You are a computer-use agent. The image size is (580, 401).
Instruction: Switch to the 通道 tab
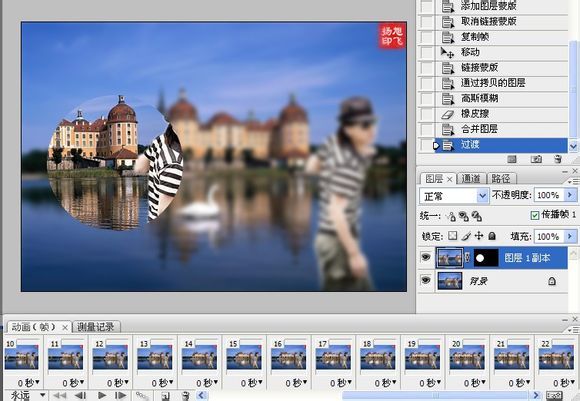471,179
